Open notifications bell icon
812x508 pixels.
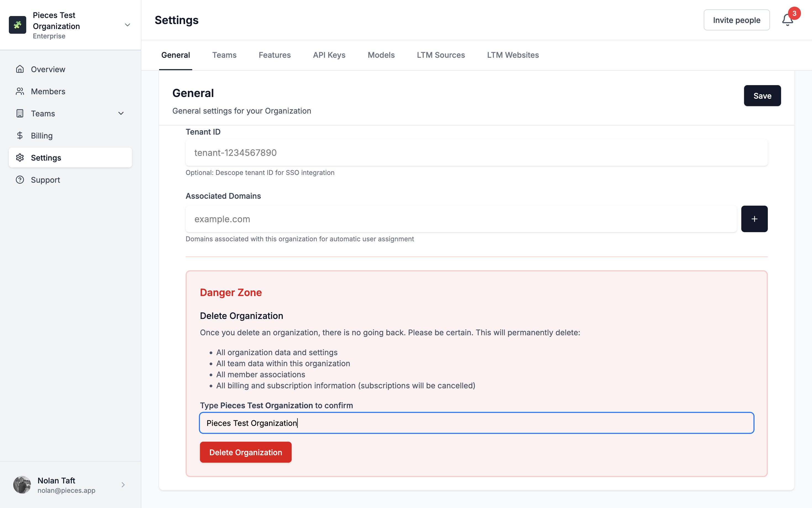[787, 20]
